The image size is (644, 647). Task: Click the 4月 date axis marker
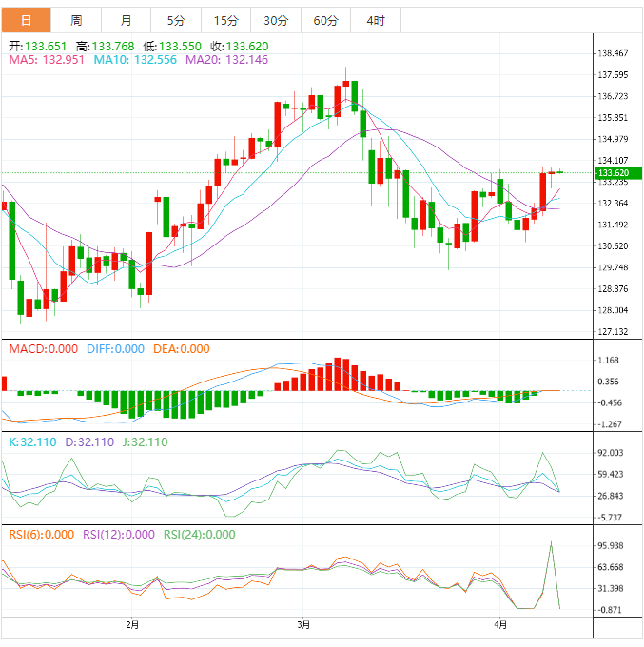tap(500, 625)
